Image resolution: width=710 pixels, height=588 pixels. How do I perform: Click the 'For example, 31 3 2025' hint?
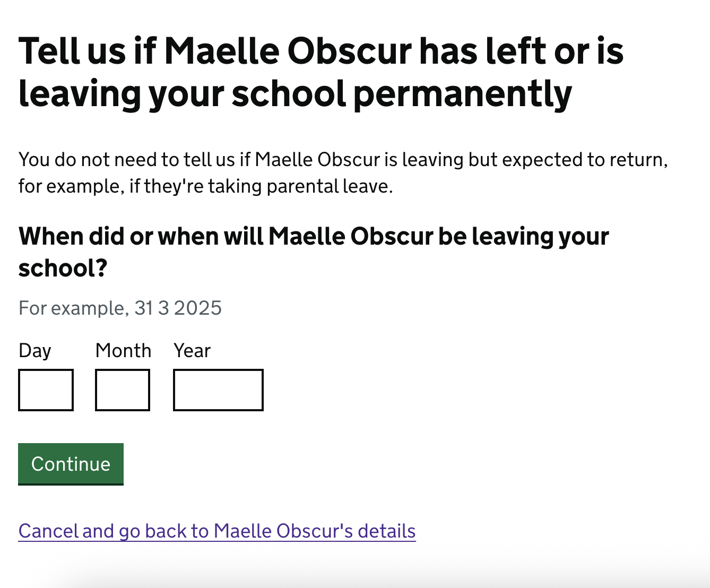click(x=120, y=308)
